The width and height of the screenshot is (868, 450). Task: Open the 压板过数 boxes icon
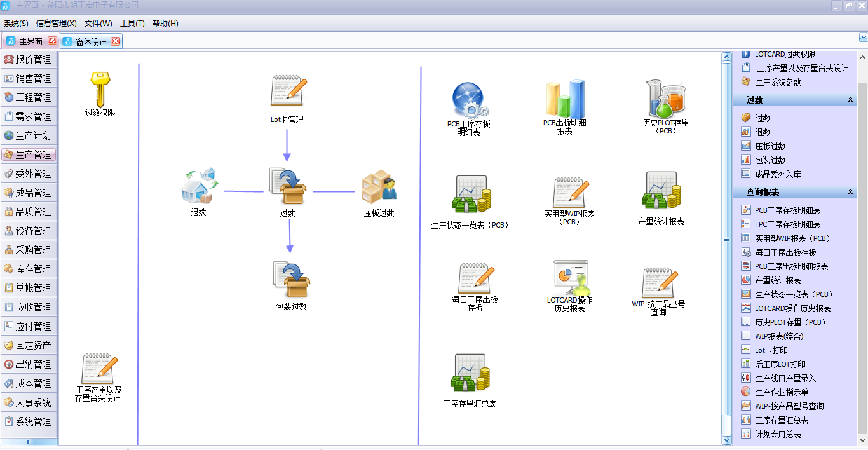[x=379, y=187]
